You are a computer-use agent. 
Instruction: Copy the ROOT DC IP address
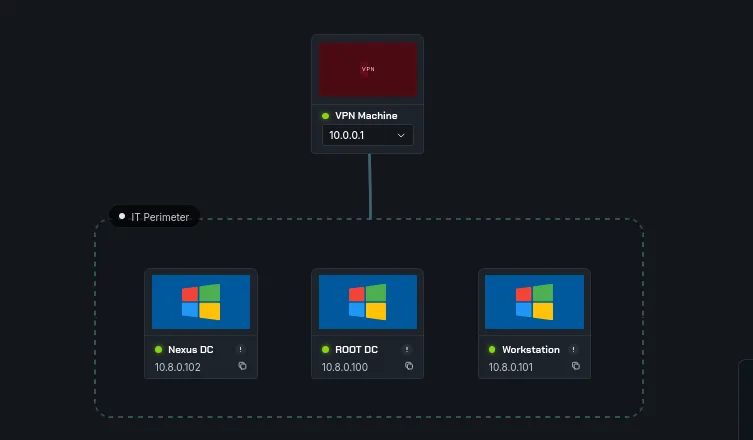pos(409,366)
